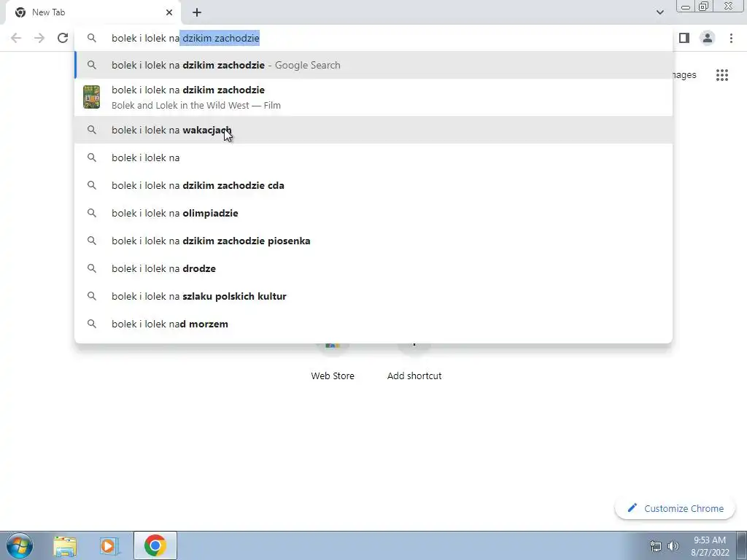Viewport: 747px width, 560px height.
Task: Click the Show desktop strip after the taskbar clock
Action: (x=742, y=545)
